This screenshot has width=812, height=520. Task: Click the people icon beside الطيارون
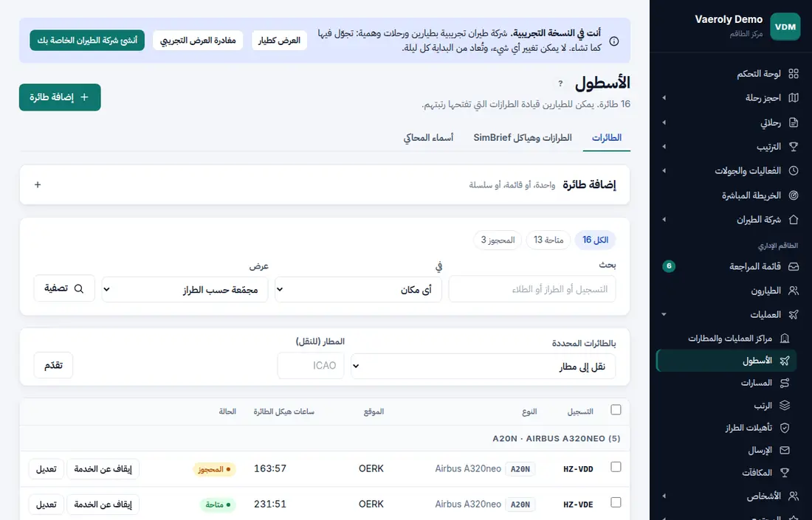click(x=793, y=291)
